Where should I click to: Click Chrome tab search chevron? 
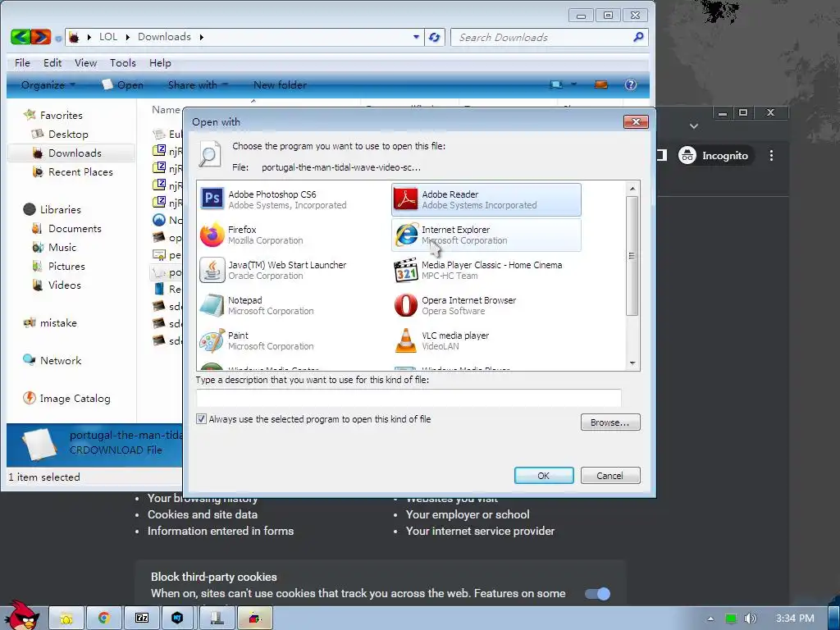694,126
